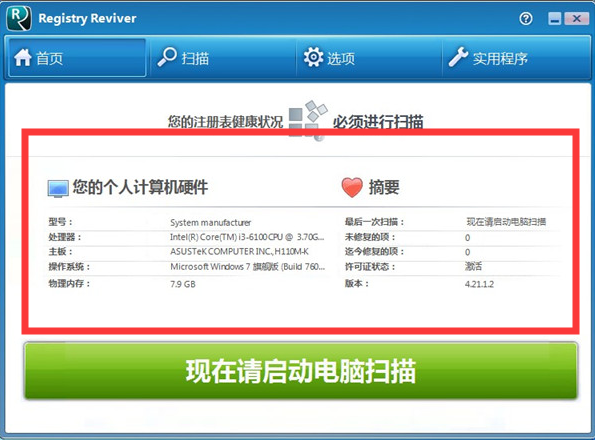Viewport: 595px width, 441px height.
Task: Close the Registry Reviver window
Action: coord(576,18)
